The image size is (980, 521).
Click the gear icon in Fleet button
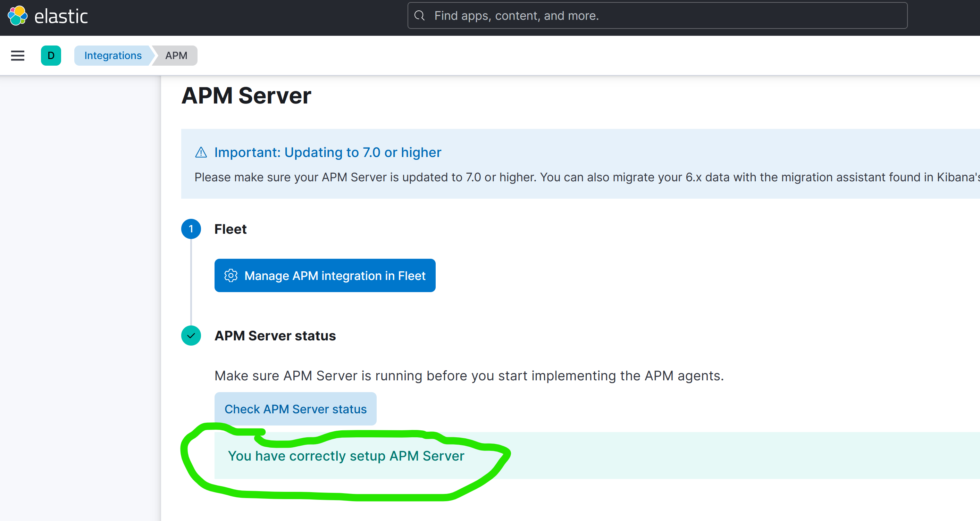[x=231, y=275]
